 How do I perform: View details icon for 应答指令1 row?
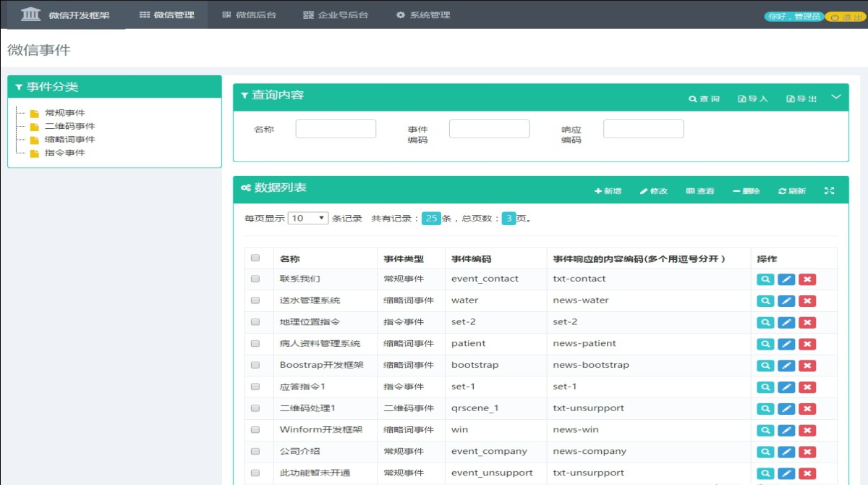click(x=765, y=387)
